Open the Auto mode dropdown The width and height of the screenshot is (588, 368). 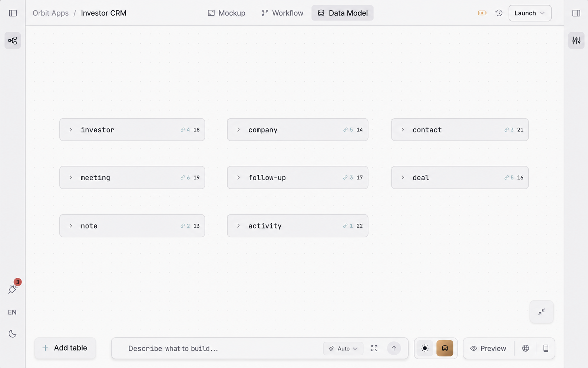343,348
